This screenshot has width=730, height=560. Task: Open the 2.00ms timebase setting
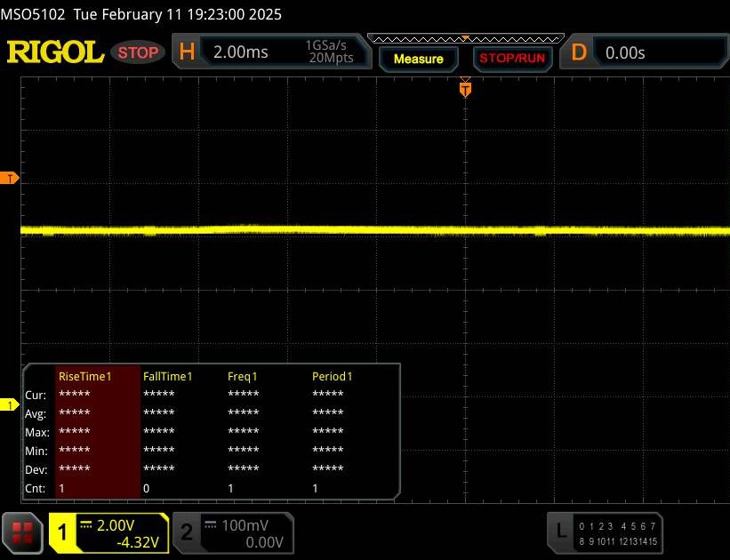point(241,52)
